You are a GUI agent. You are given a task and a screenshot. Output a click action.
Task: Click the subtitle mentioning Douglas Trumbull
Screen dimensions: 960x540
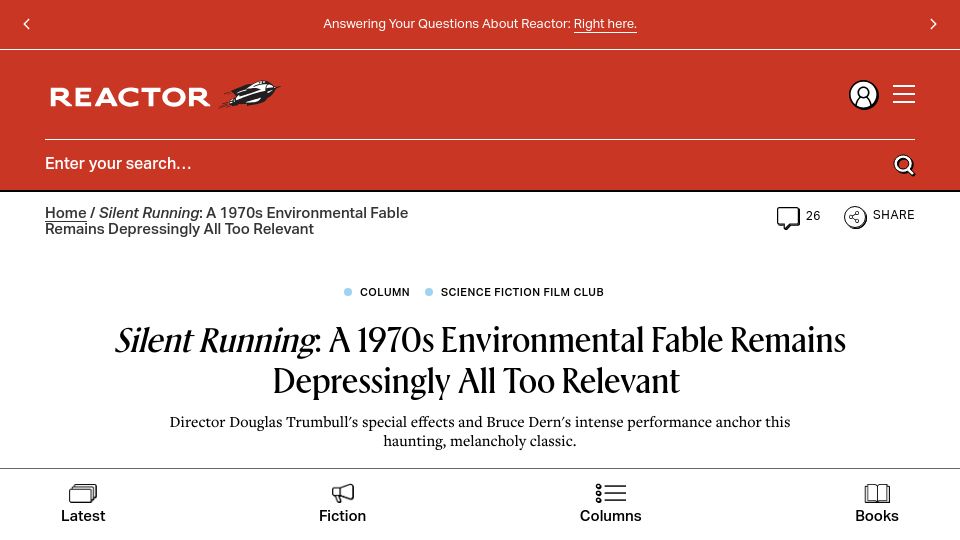coord(480,432)
